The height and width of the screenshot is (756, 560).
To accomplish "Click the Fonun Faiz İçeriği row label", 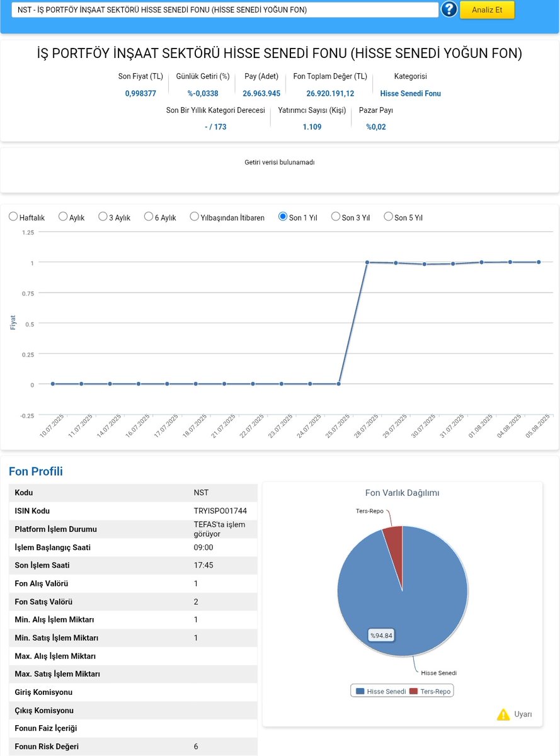I will [46, 728].
